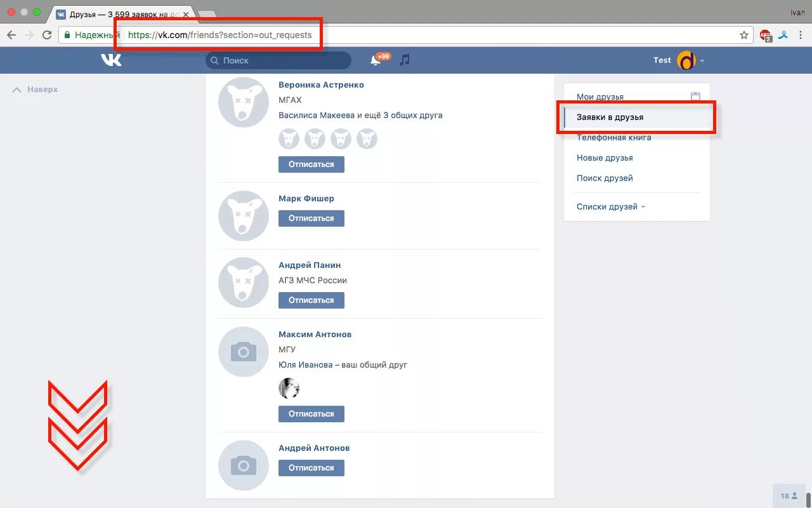Click browser back arrow
Viewport: 812px width, 508px height.
11,35
